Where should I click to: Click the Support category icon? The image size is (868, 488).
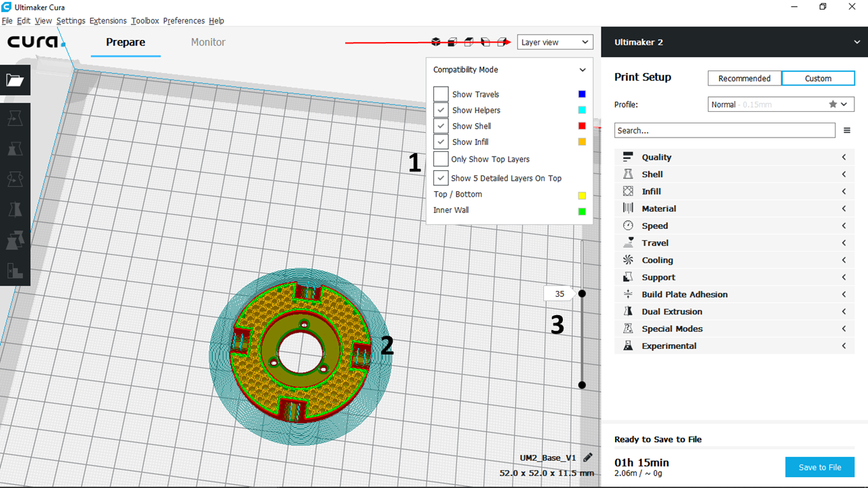click(x=628, y=277)
